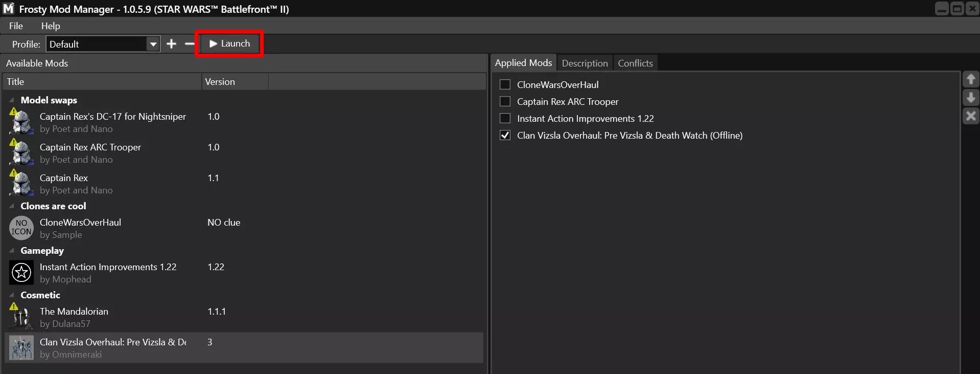Click the remove profile minus icon
The width and height of the screenshot is (980, 374).
tap(189, 44)
